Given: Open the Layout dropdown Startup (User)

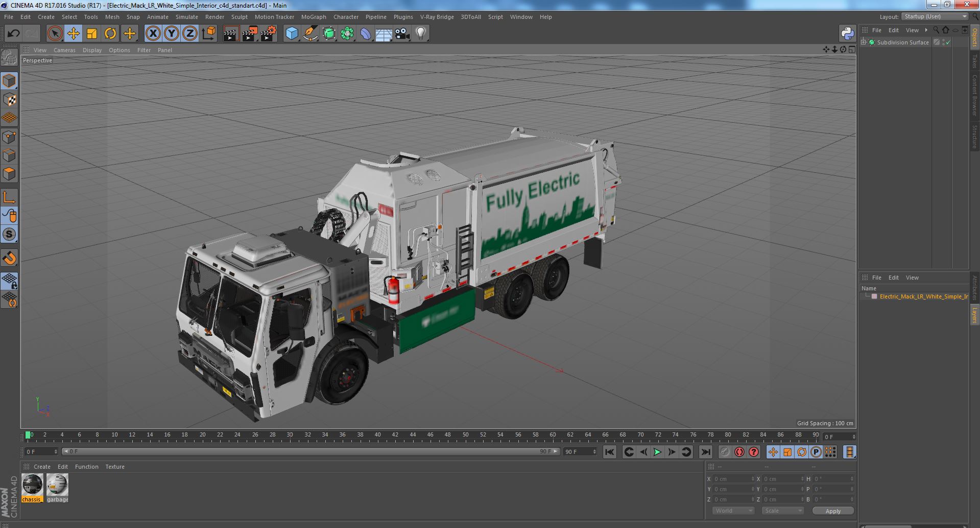Looking at the screenshot, I should (935, 16).
